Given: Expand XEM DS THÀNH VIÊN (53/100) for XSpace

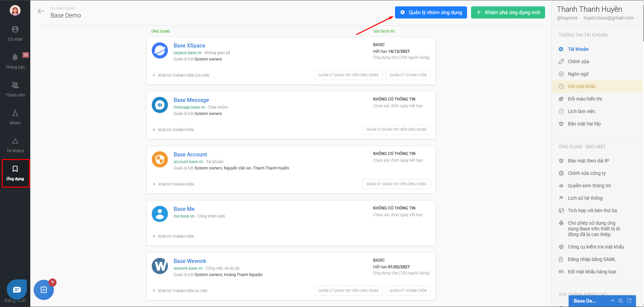Looking at the screenshot, I should tap(181, 75).
